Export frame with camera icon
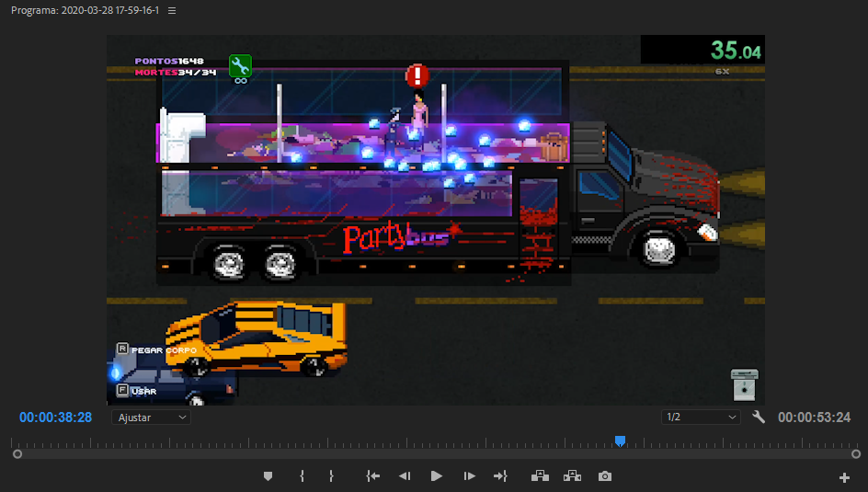This screenshot has height=492, width=868. (605, 476)
